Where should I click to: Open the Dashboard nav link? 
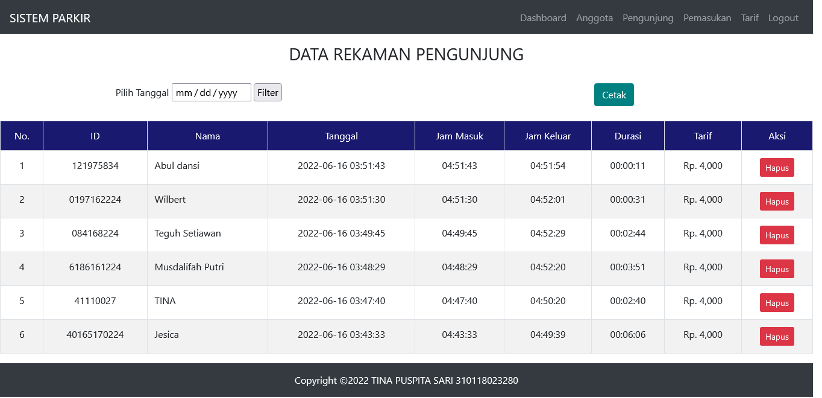[543, 18]
